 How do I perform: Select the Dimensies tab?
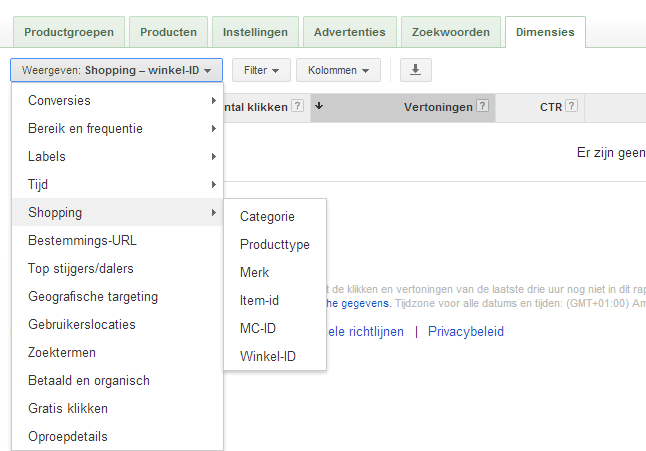pos(545,32)
